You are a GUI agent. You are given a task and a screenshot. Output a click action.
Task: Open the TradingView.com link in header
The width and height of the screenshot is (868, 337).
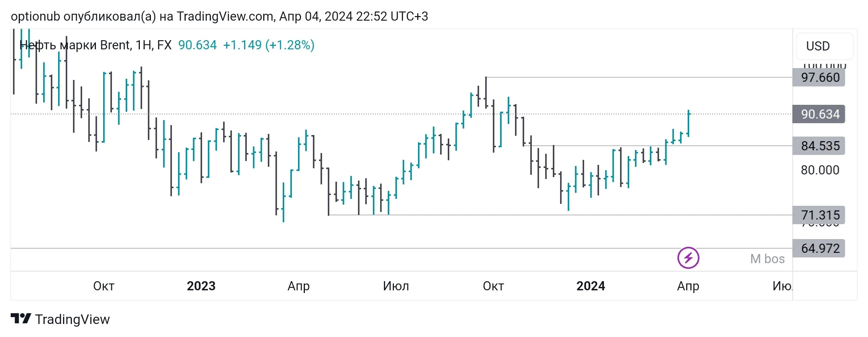click(x=225, y=16)
